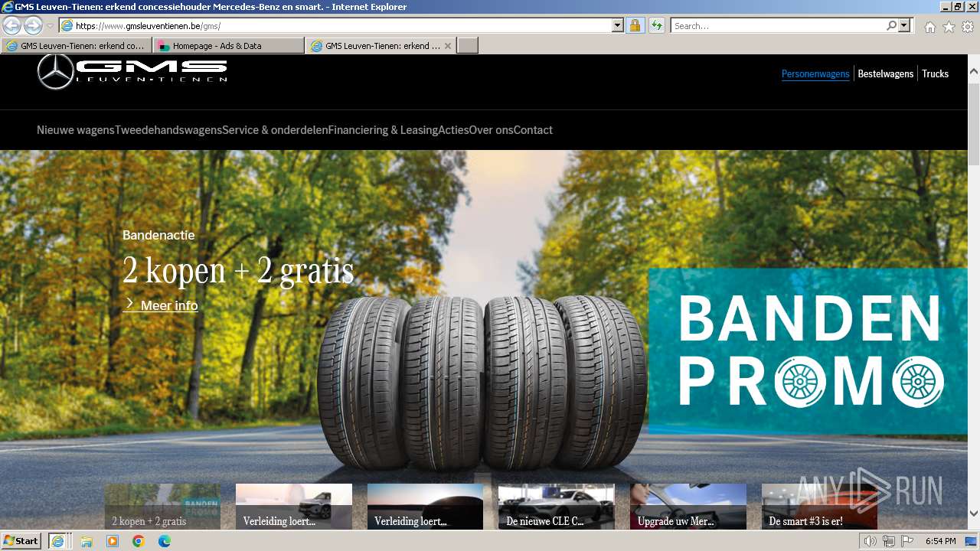
Task: Focus the address bar URL field
Action: click(341, 26)
